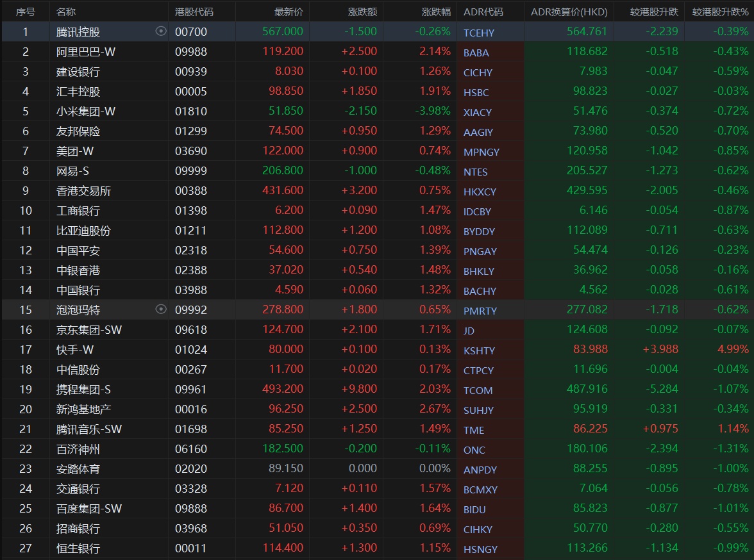754x560 pixels.
Task: Sort by the 最新价 column header
Action: [x=289, y=12]
